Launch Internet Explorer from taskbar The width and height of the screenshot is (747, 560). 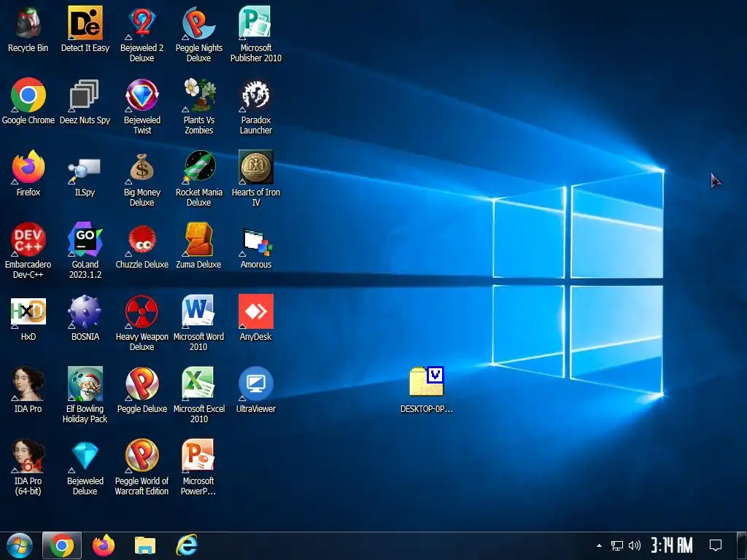(x=186, y=545)
